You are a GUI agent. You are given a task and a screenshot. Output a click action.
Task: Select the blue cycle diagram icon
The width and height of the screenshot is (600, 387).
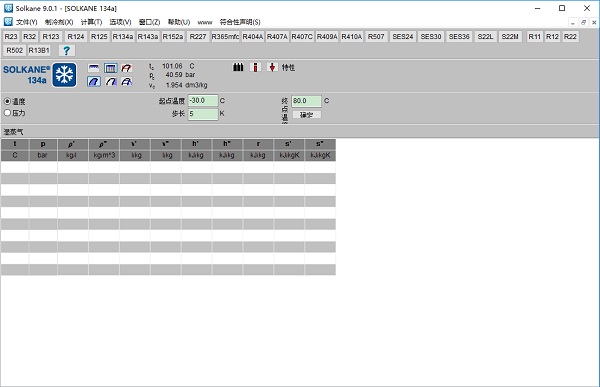point(127,81)
